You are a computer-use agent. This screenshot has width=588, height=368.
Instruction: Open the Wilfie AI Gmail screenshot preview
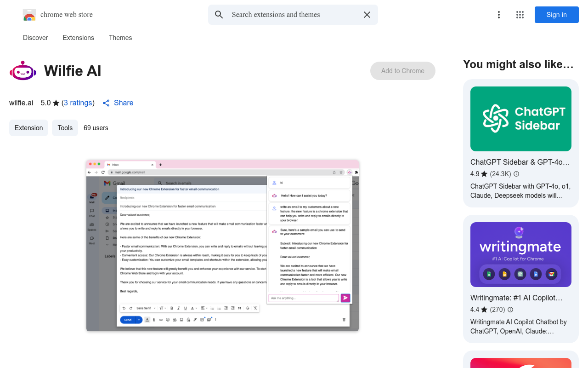coord(222,245)
